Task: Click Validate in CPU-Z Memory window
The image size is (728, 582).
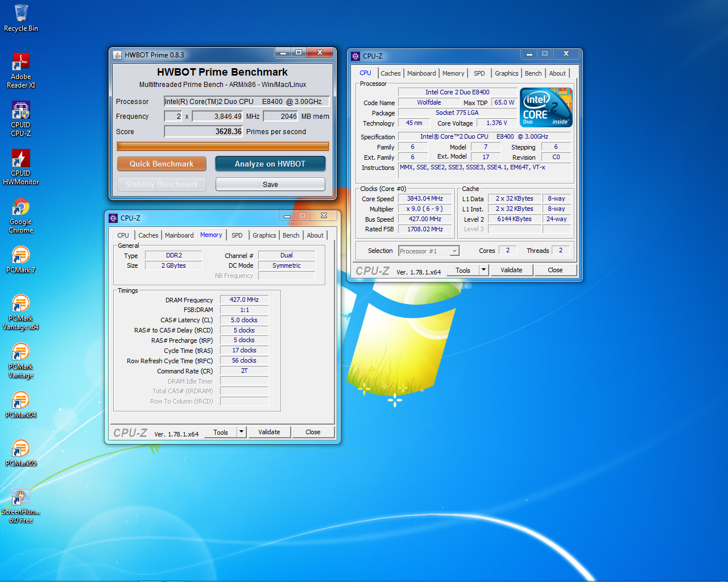Action: click(269, 432)
